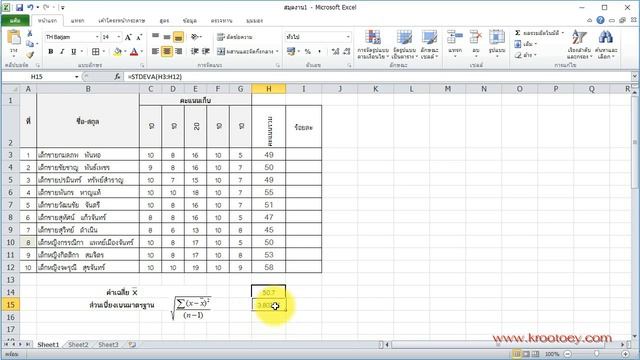Decrease indent in cell
This screenshot has width=640, height=360.
(195, 51)
